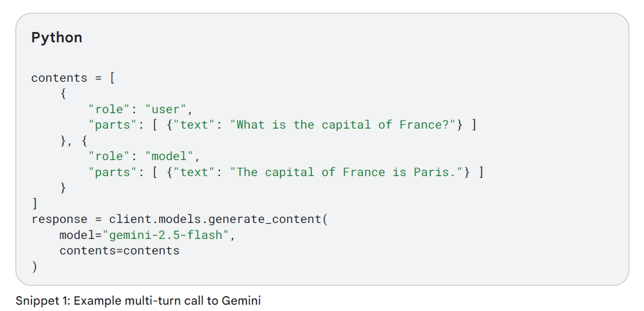
Task: Click the contents=contents argument line
Action: (119, 250)
